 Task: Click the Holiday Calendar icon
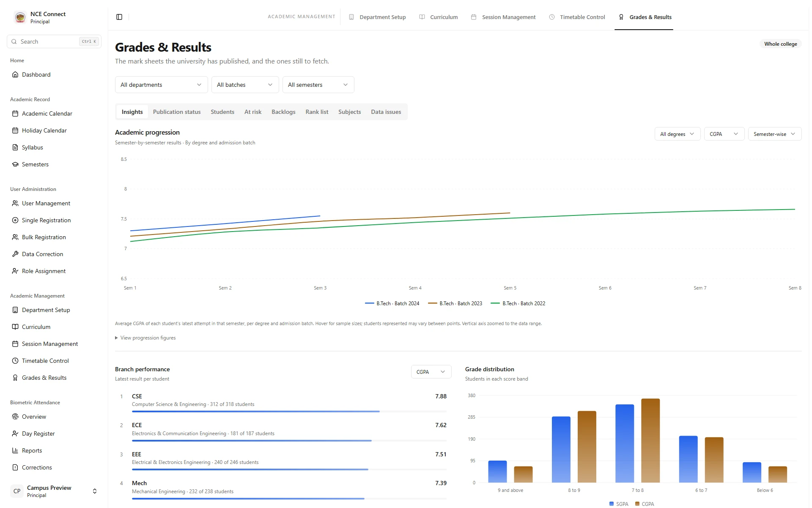point(15,130)
